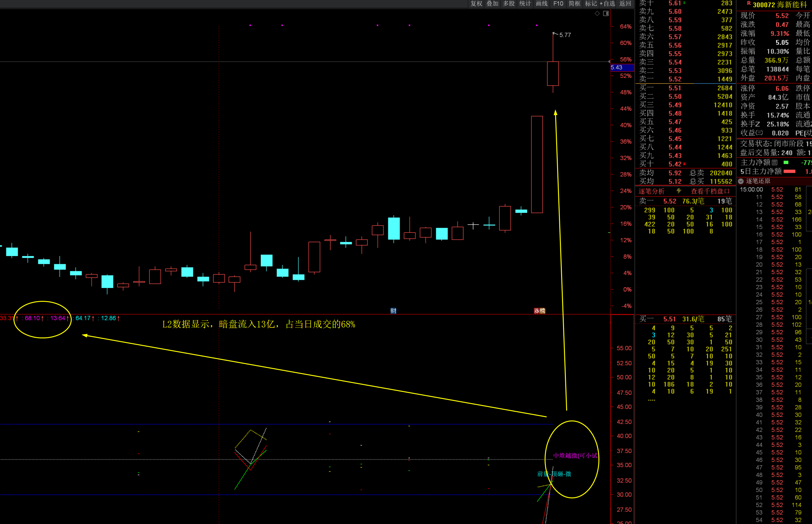Click the 返回 button
Screen dimensions: 812x524
(x=625, y=3)
